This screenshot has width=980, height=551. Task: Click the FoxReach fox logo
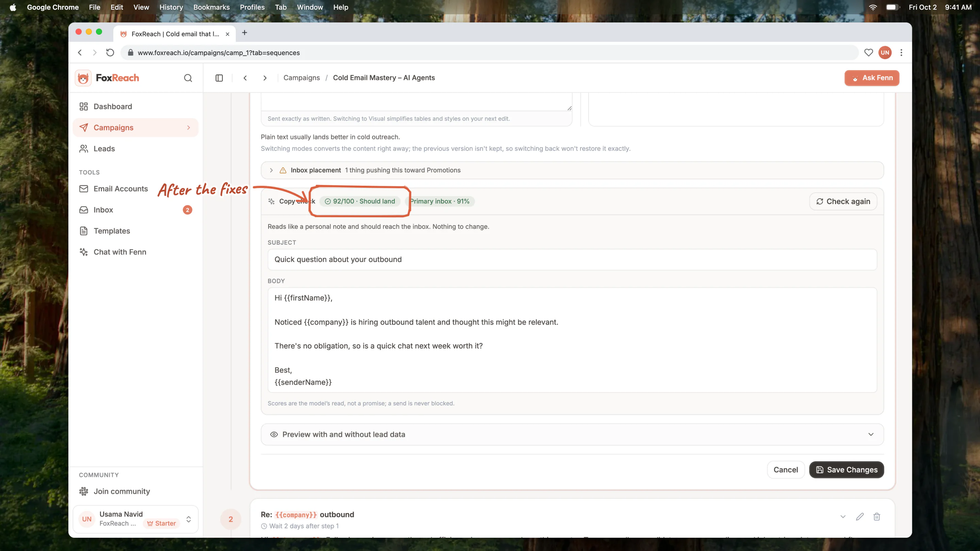click(83, 78)
